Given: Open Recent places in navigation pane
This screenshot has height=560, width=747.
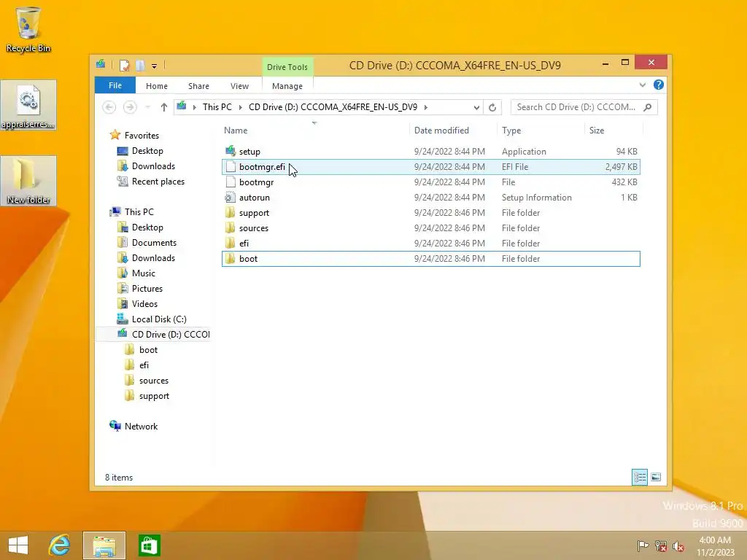Looking at the screenshot, I should pos(158,182).
